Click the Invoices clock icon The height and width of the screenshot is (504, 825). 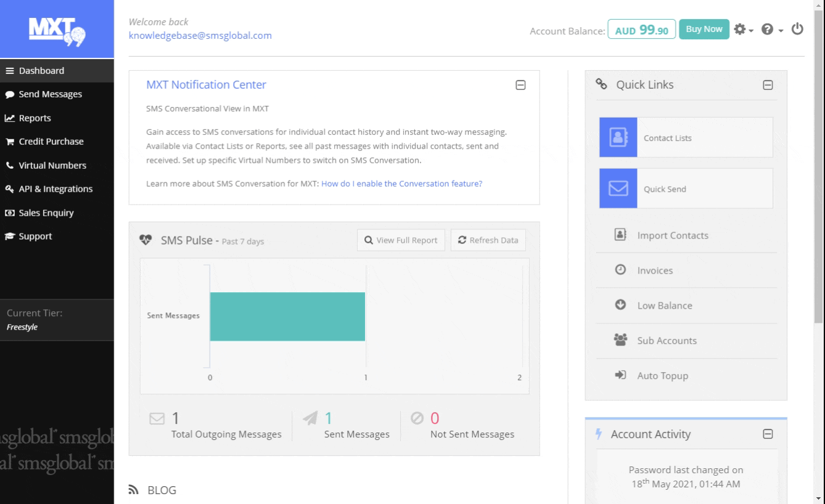pyautogui.click(x=621, y=270)
